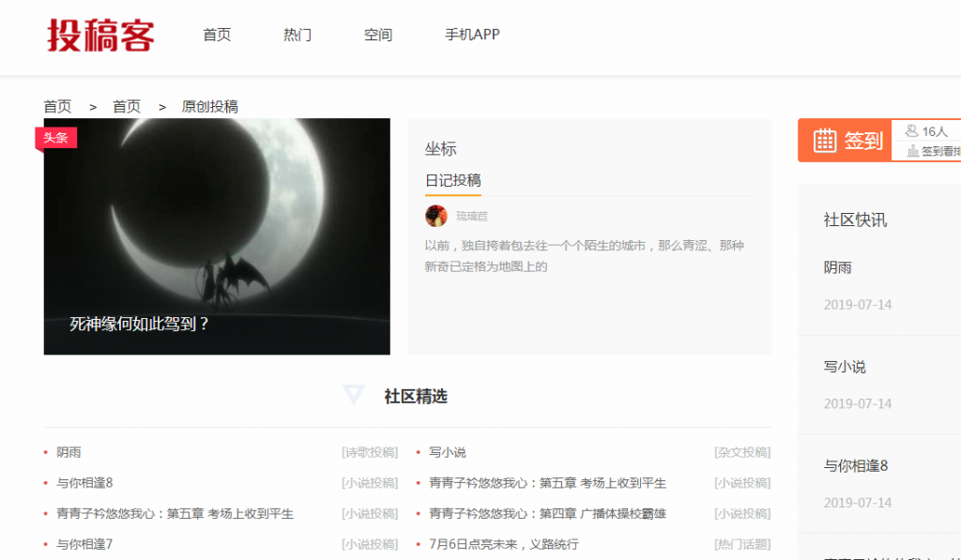961x560 pixels.
Task: Click the 2019-07-14 date under 写小说
Action: click(x=858, y=403)
